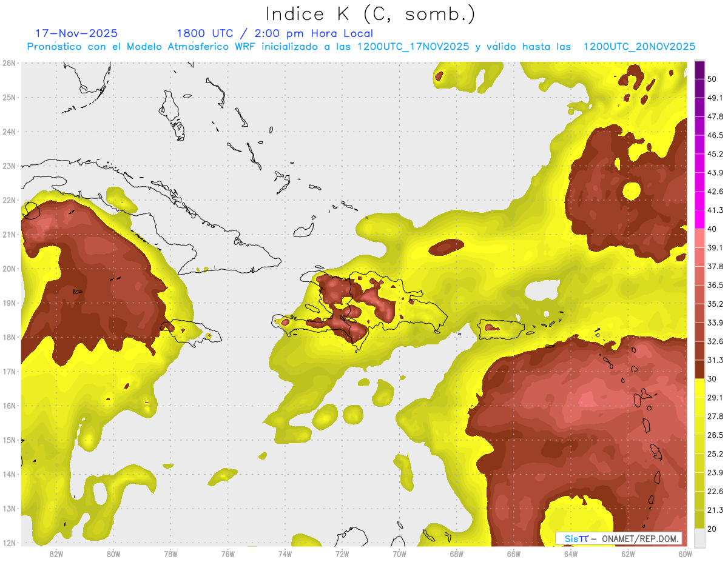The image size is (728, 562).
Task: Click the latitude label "13N"
Action: click(x=9, y=508)
